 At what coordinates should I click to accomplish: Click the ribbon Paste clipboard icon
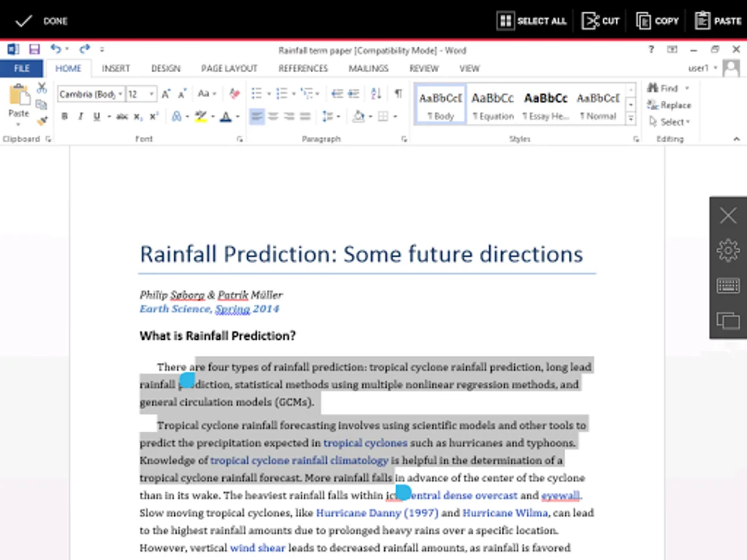coord(19,95)
